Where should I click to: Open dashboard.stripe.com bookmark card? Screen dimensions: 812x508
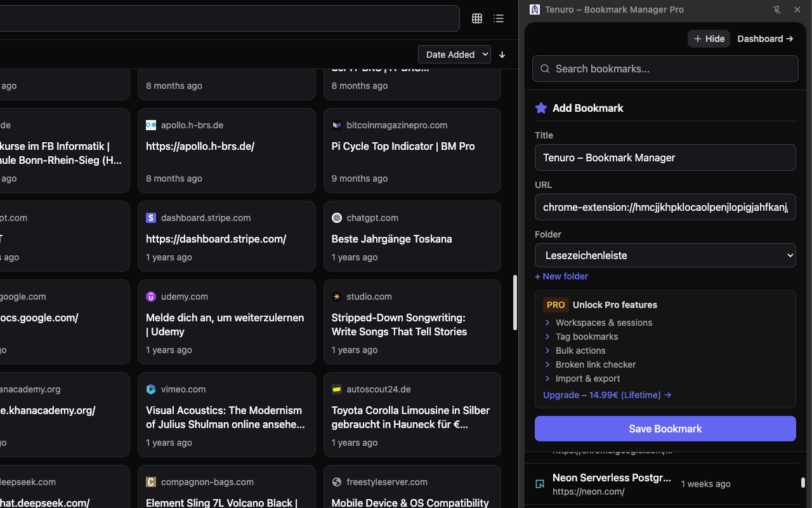[226, 236]
